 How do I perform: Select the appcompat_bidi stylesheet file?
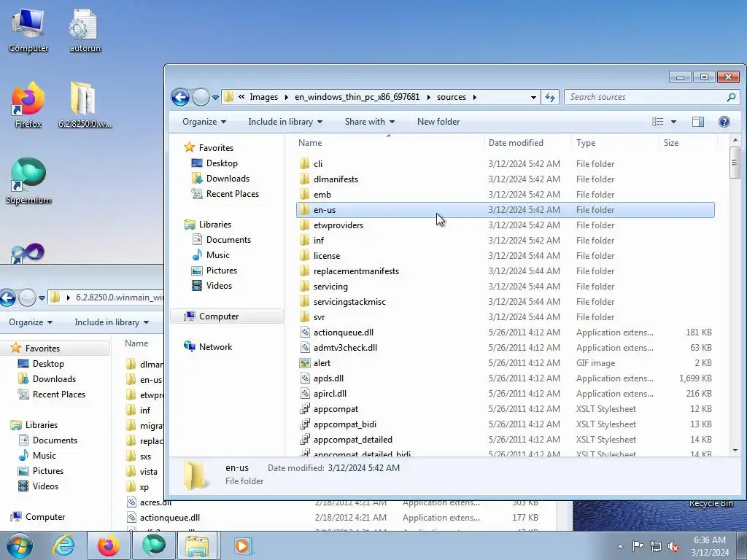(505, 424)
